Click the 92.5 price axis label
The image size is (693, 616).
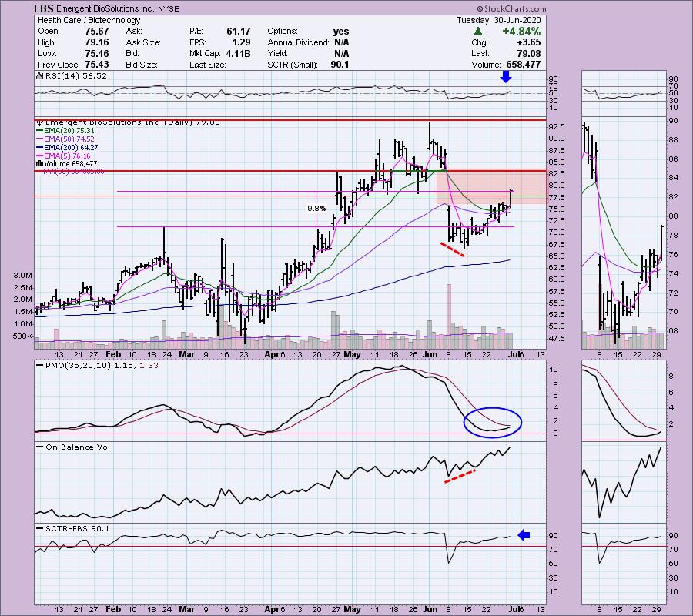coord(556,127)
